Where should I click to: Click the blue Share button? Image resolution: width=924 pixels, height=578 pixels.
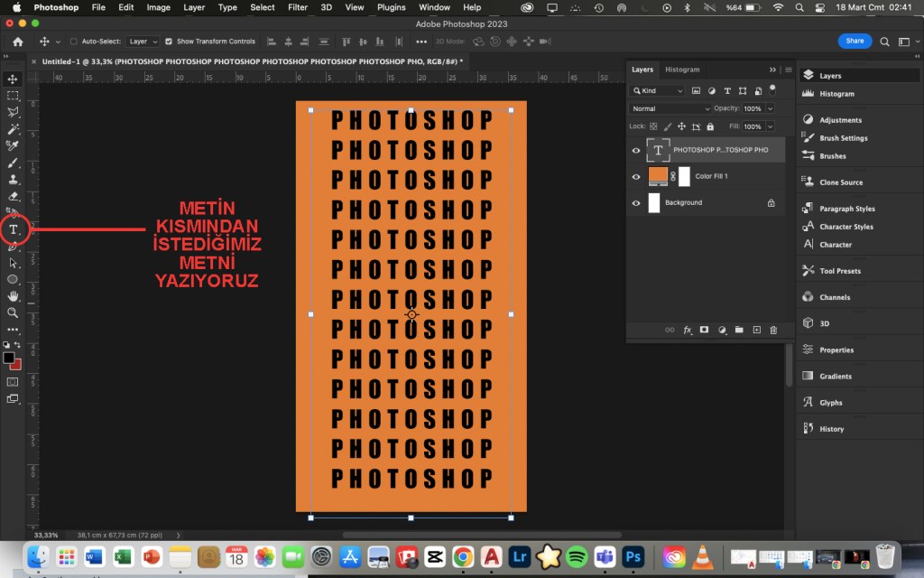855,41
